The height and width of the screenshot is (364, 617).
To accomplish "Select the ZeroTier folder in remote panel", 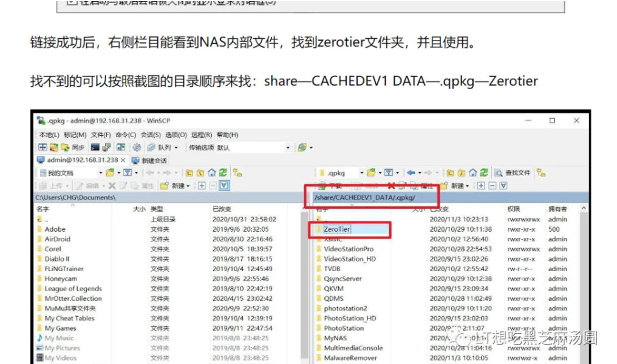I will click(x=337, y=229).
